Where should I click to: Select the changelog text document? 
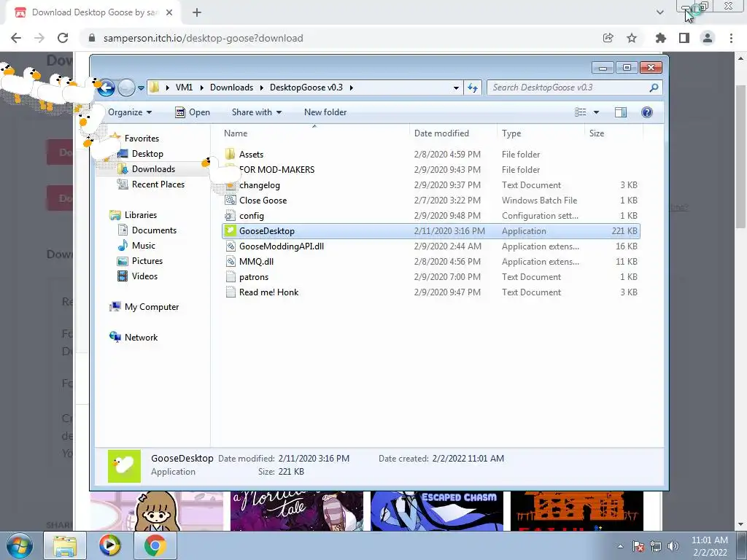coord(259,184)
